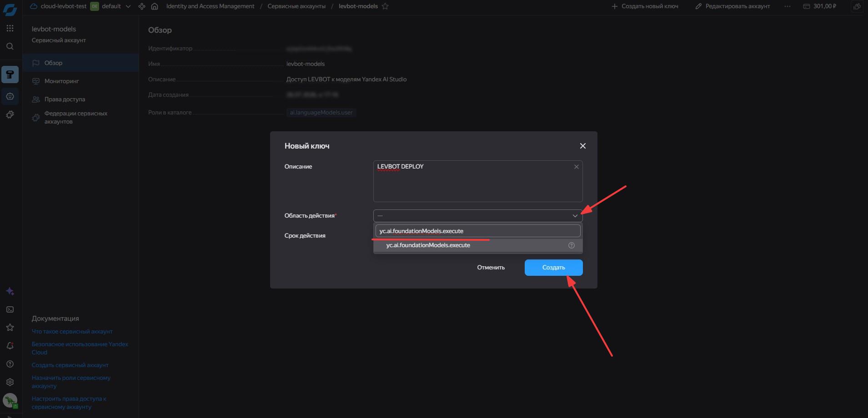
Task: Open user avatar account menu
Action: click(10, 401)
